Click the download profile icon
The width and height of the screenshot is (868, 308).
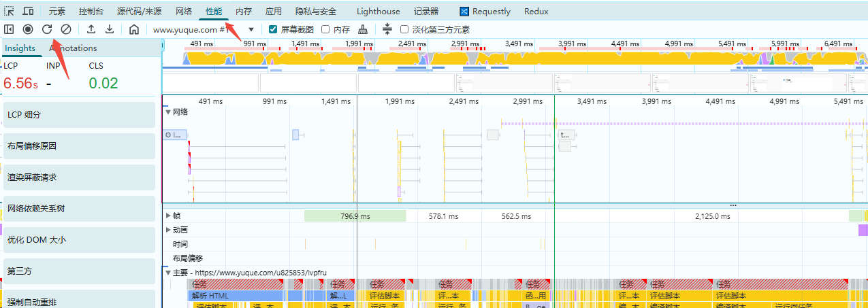pos(109,29)
